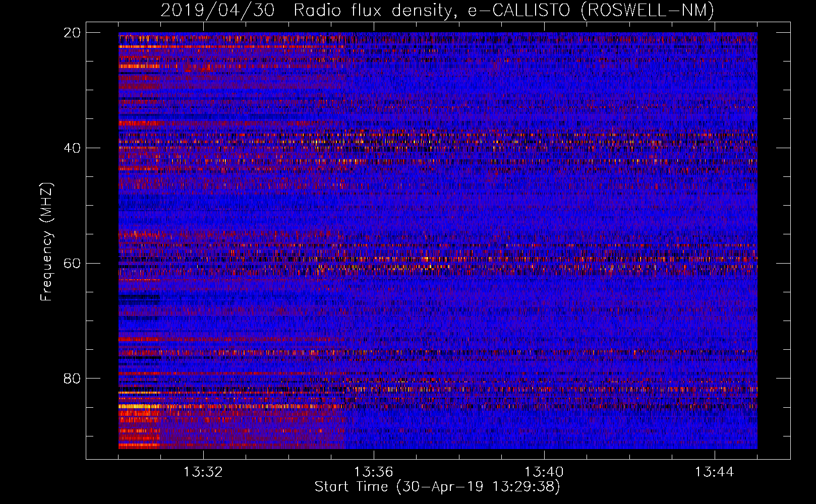
Task: Click the 'Start Time (30-Apr-19 13:29:38)' label
Action: click(437, 487)
